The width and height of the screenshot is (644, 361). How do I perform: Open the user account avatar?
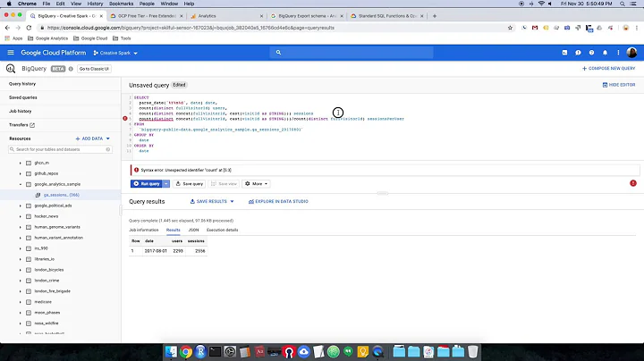631,53
